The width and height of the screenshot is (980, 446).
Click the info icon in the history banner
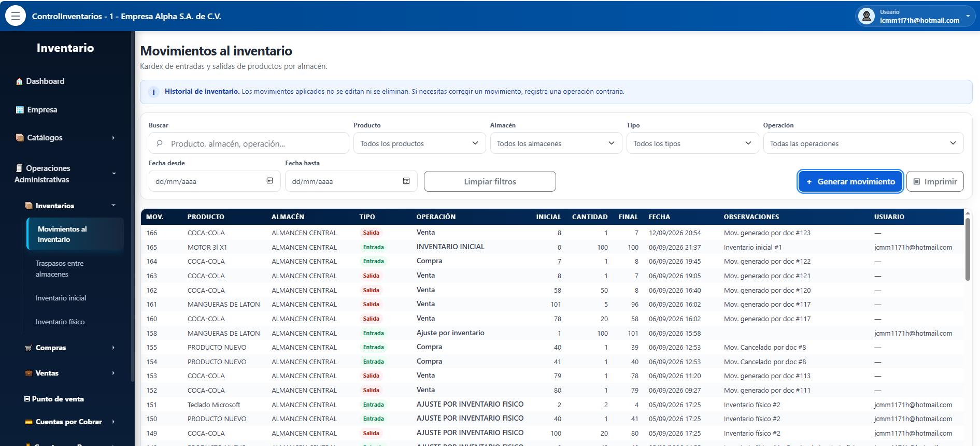[x=153, y=92]
